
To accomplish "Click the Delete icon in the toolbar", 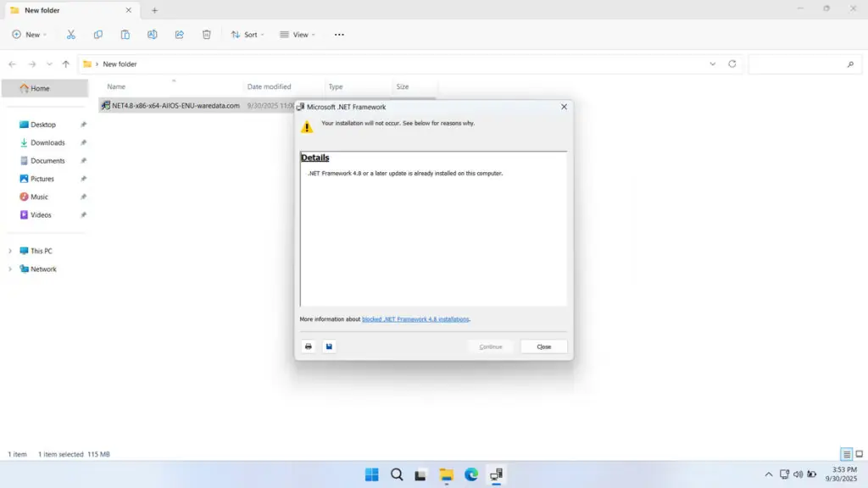I will [x=206, y=35].
